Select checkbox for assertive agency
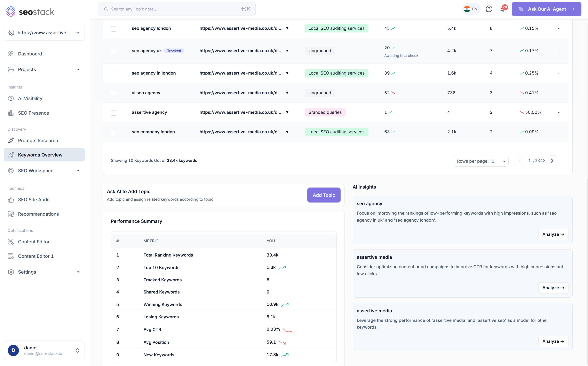Screen dimensions: 588x366 click(113, 113)
